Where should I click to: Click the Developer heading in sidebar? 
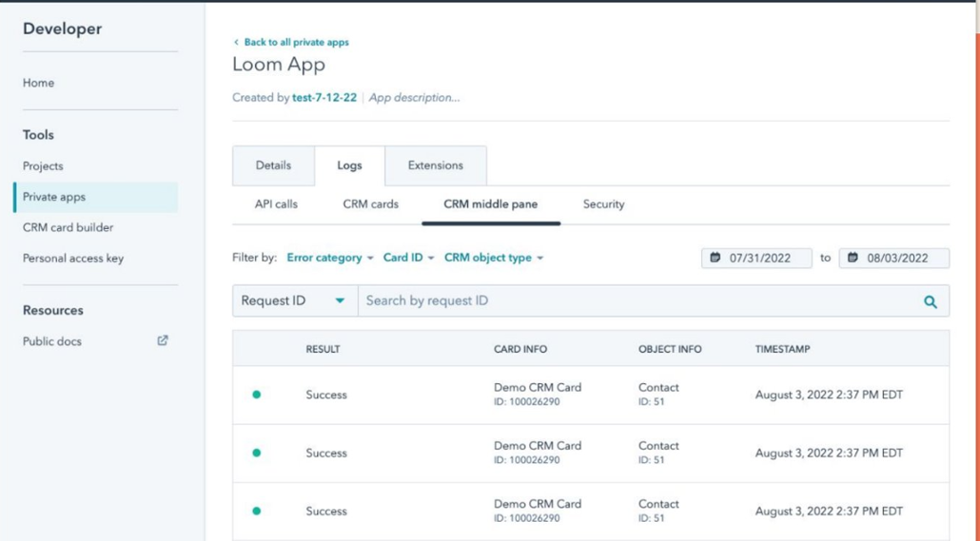pyautogui.click(x=62, y=29)
